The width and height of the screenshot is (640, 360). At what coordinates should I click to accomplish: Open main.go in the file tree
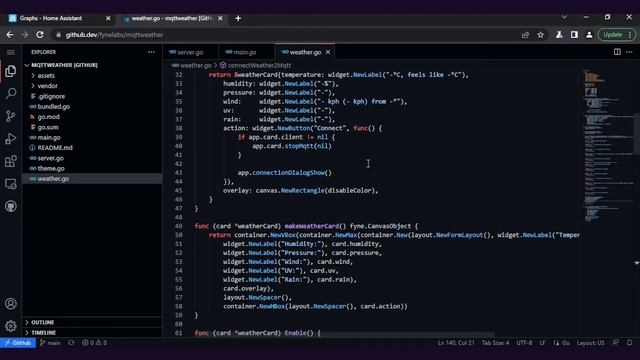pos(92,138)
